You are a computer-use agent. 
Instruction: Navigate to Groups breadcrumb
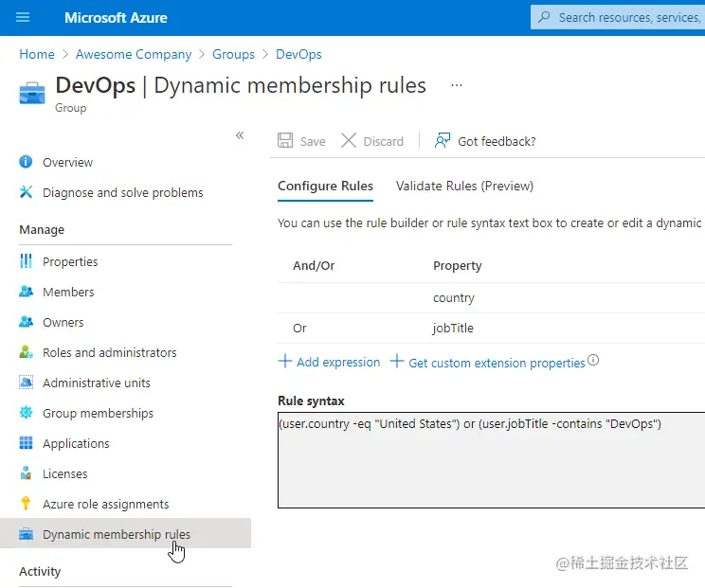(233, 54)
